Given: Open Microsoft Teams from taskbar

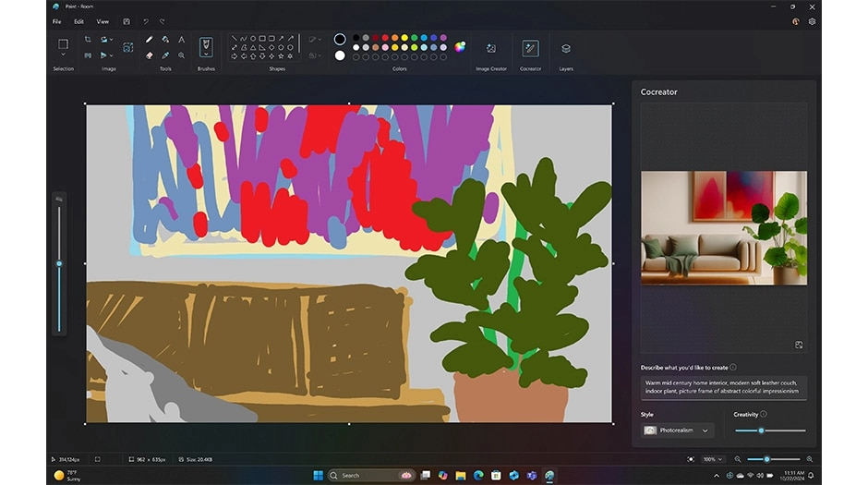Looking at the screenshot, I should 532,475.
